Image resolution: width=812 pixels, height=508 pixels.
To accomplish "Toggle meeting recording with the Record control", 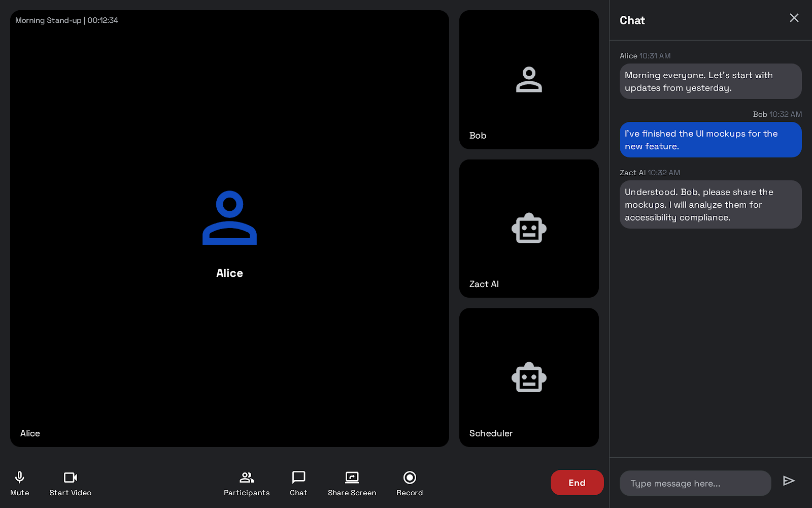I will [x=409, y=483].
